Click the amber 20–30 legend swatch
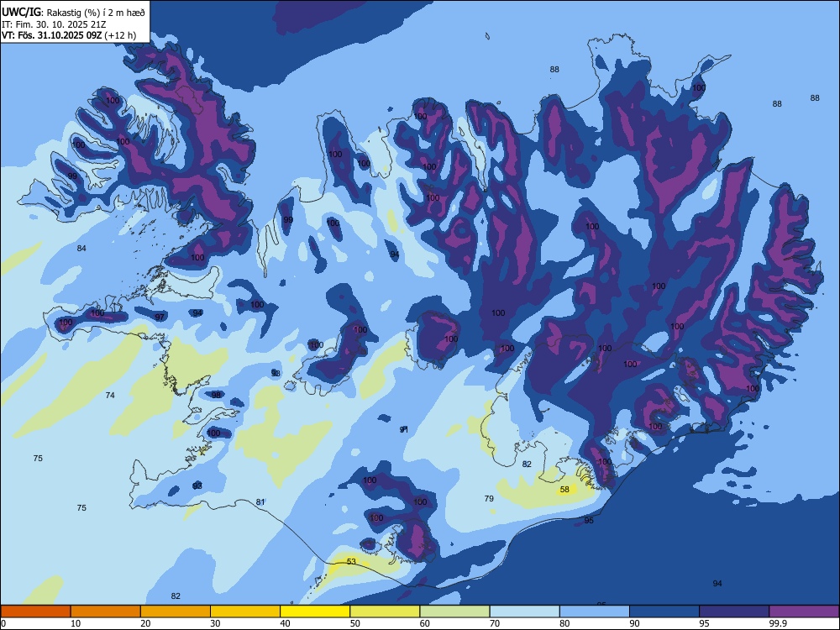 pyautogui.click(x=176, y=612)
